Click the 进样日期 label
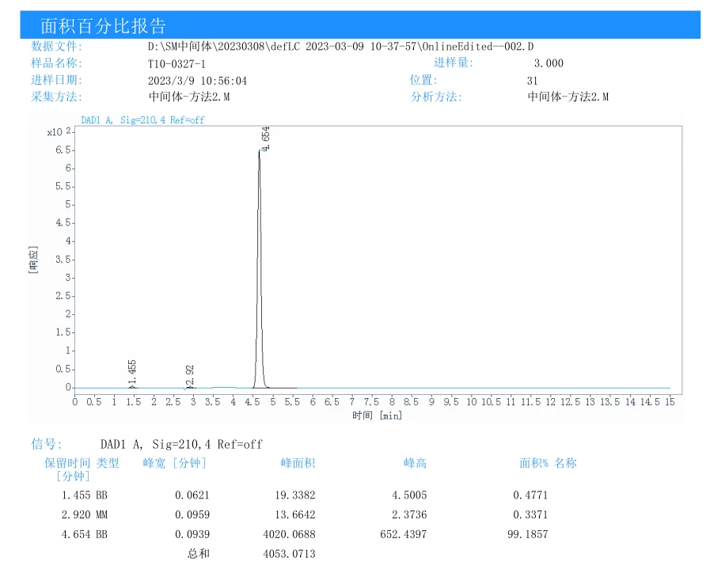 [x=57, y=80]
